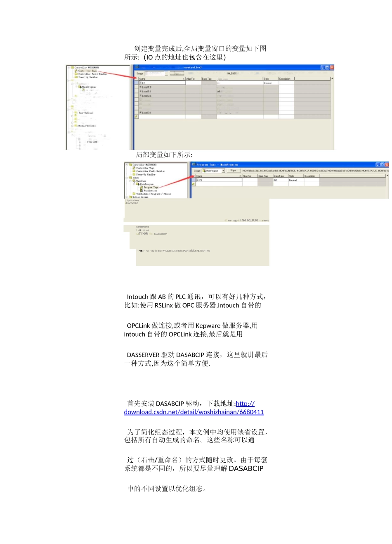The width and height of the screenshot is (392, 544).
Task: Click the Description header in controller tags window
Action: coord(286,78)
